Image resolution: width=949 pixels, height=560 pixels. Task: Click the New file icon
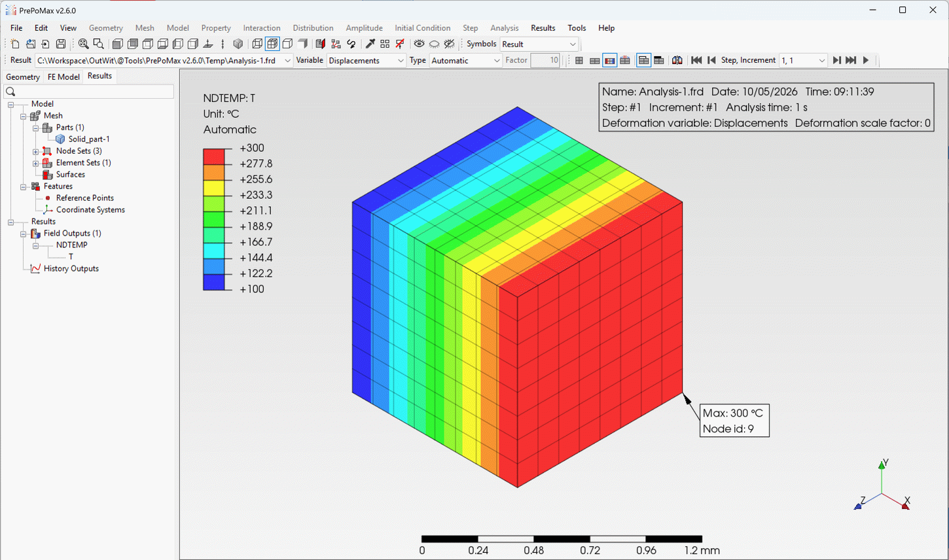(15, 44)
